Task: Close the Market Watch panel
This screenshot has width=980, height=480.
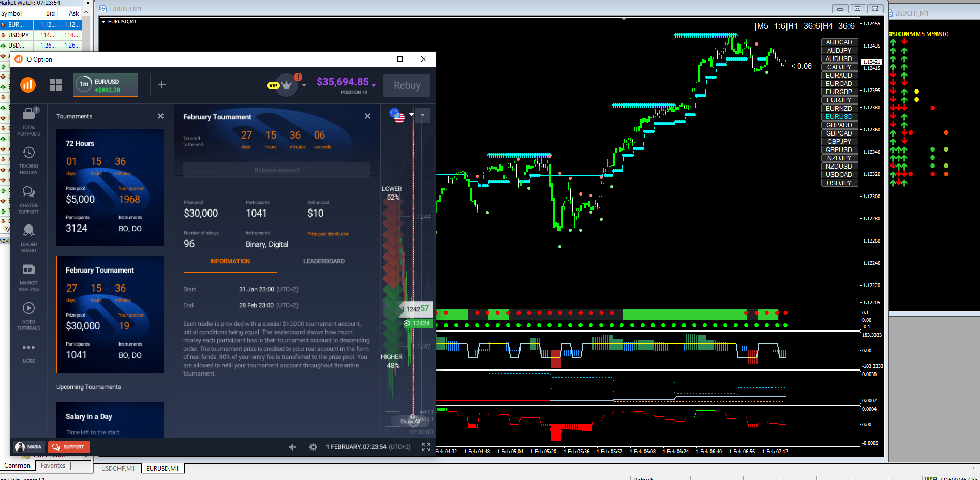Action: [87, 3]
